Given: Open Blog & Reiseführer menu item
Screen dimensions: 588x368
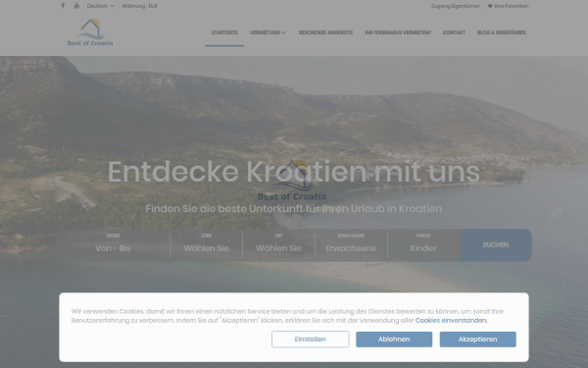Looking at the screenshot, I should tap(502, 32).
